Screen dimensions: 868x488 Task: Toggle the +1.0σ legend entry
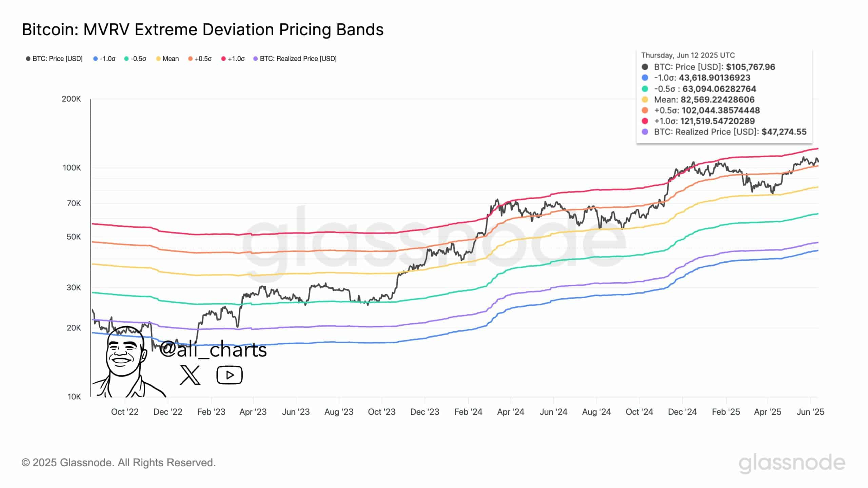233,59
